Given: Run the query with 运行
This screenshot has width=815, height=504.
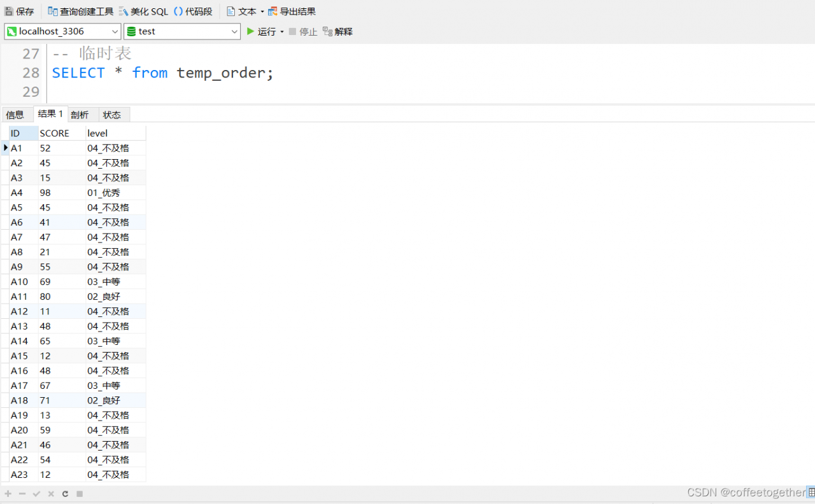Looking at the screenshot, I should [261, 31].
